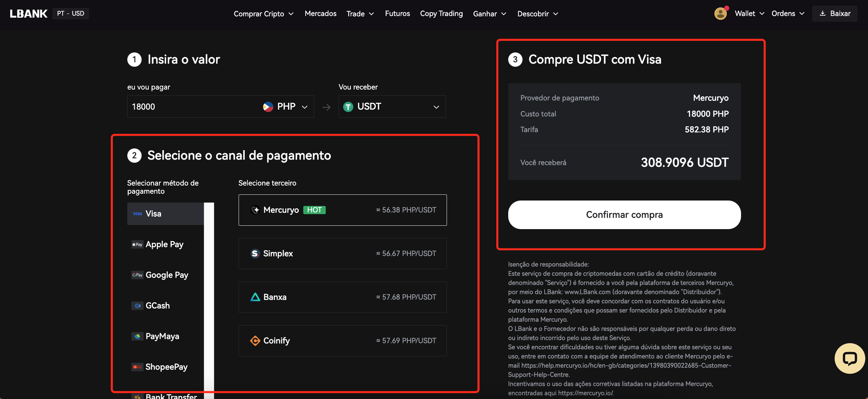Viewport: 868px width, 399px height.
Task: Select PayMaya payment method
Action: (x=165, y=336)
